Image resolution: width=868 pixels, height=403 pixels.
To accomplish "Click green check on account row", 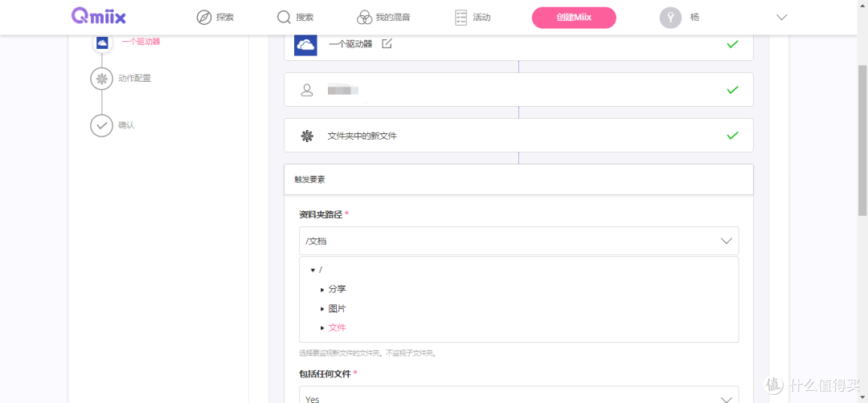I will pos(732,90).
